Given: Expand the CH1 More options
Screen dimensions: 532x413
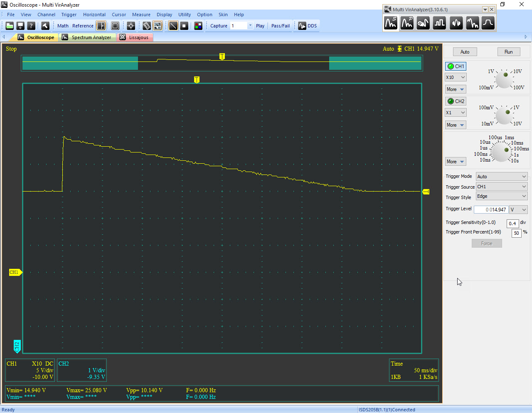Looking at the screenshot, I should [x=456, y=89].
